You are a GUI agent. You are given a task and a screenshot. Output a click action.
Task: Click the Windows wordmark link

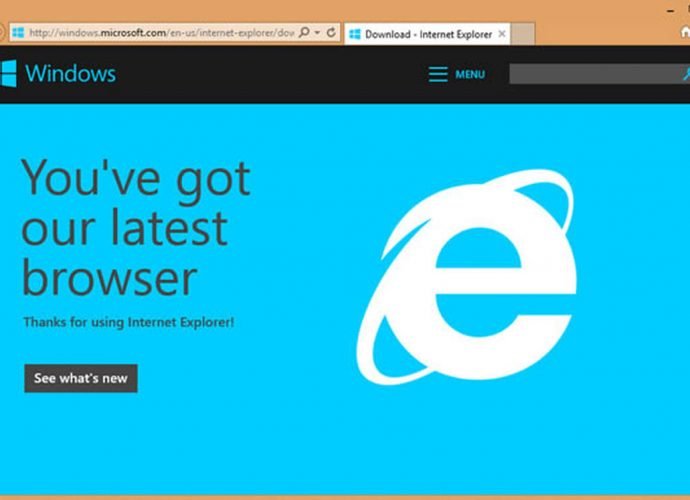coord(70,74)
